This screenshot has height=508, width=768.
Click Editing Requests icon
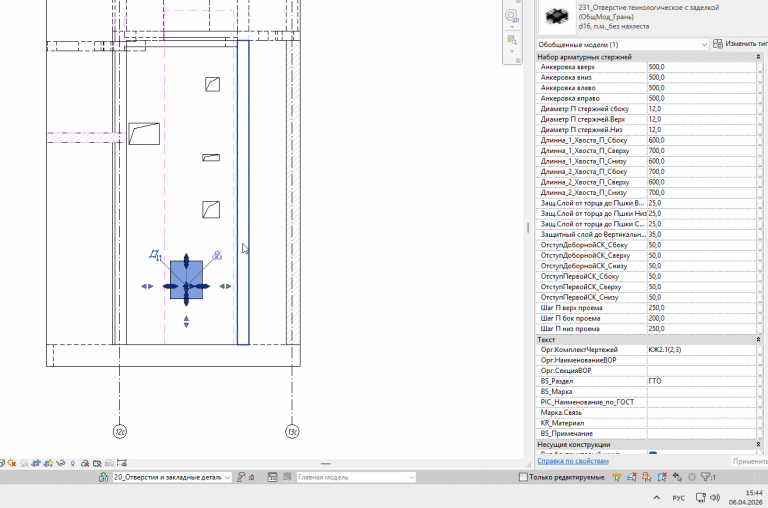tap(240, 477)
